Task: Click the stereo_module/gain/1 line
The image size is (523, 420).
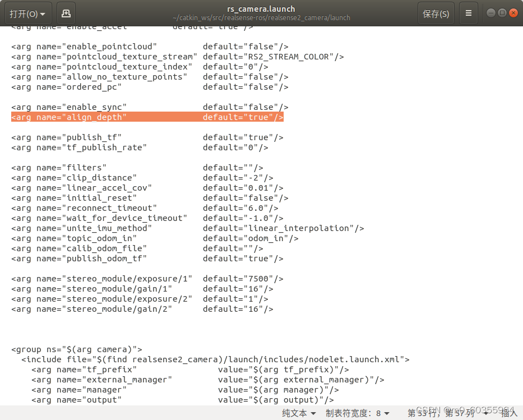Action: pos(142,289)
